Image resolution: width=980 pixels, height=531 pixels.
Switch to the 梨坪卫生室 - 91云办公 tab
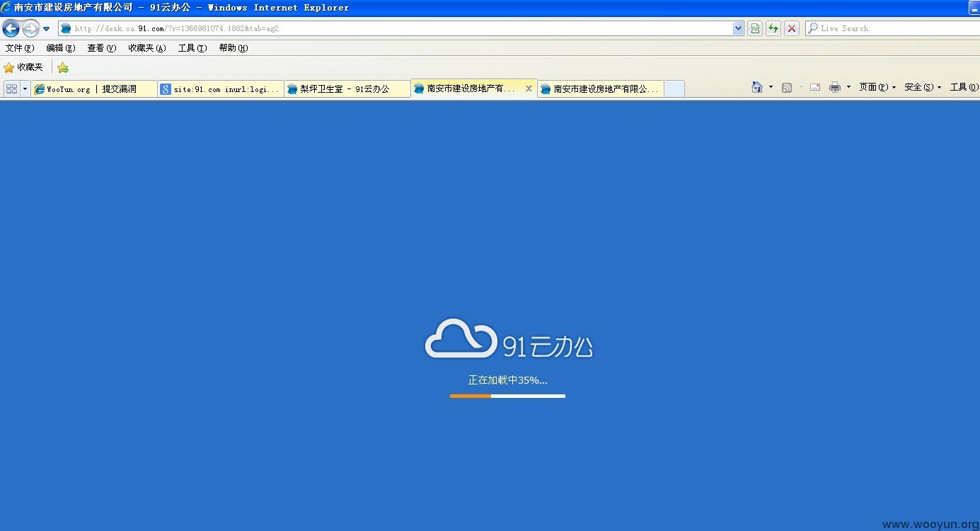[x=347, y=89]
